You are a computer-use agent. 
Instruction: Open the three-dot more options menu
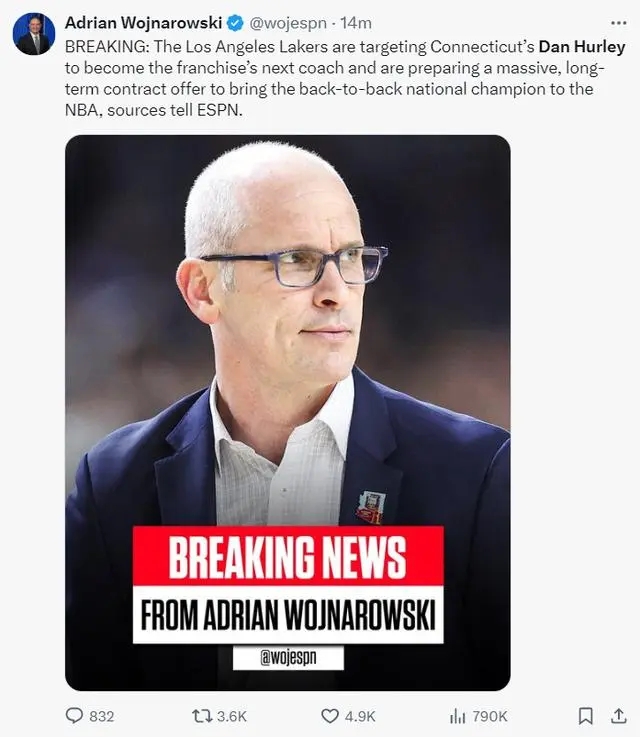click(x=618, y=23)
